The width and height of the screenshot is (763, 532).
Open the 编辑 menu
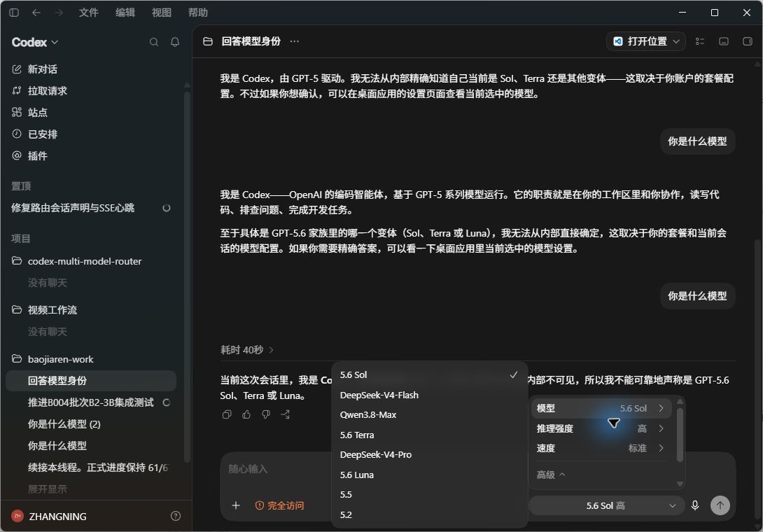click(x=125, y=13)
